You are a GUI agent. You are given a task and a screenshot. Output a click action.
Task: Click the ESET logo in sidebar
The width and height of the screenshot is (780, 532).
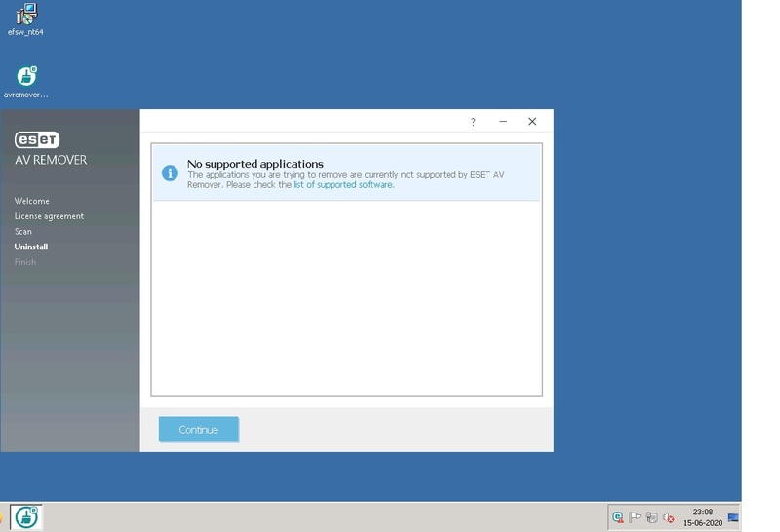[x=37, y=139]
